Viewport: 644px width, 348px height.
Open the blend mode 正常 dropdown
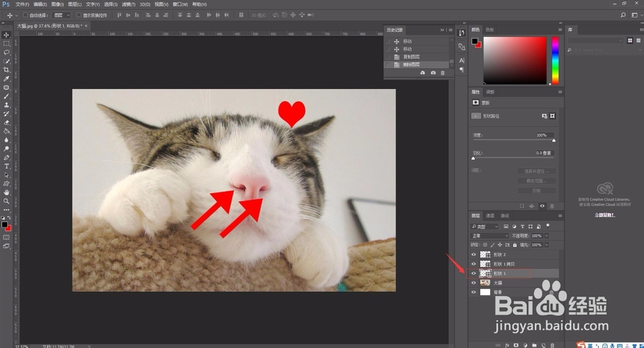(x=489, y=236)
